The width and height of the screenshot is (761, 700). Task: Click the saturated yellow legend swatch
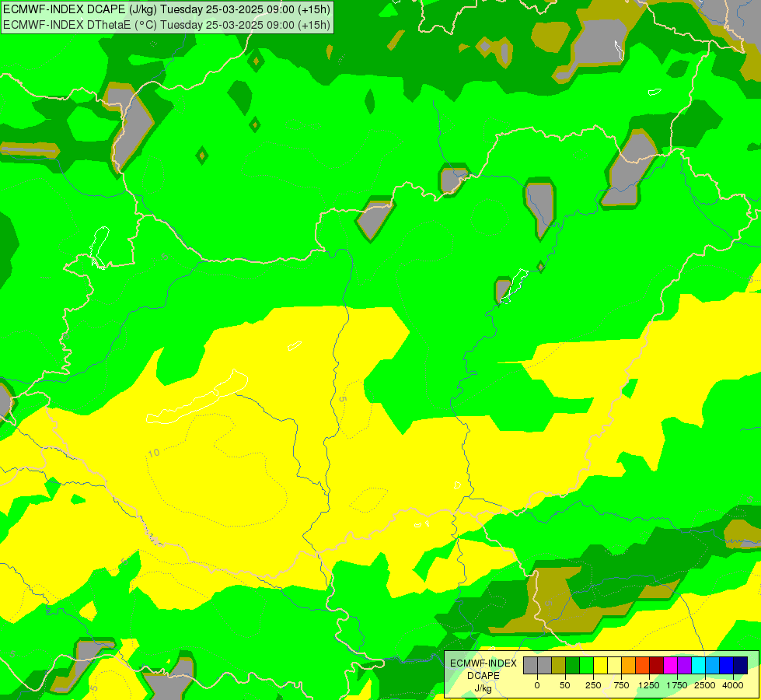tap(600, 666)
